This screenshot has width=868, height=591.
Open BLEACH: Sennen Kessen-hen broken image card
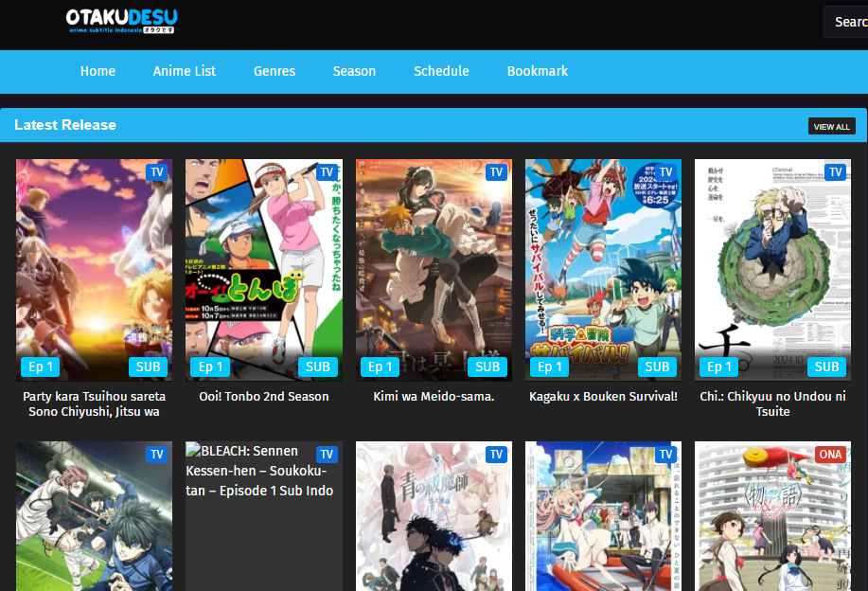264,516
